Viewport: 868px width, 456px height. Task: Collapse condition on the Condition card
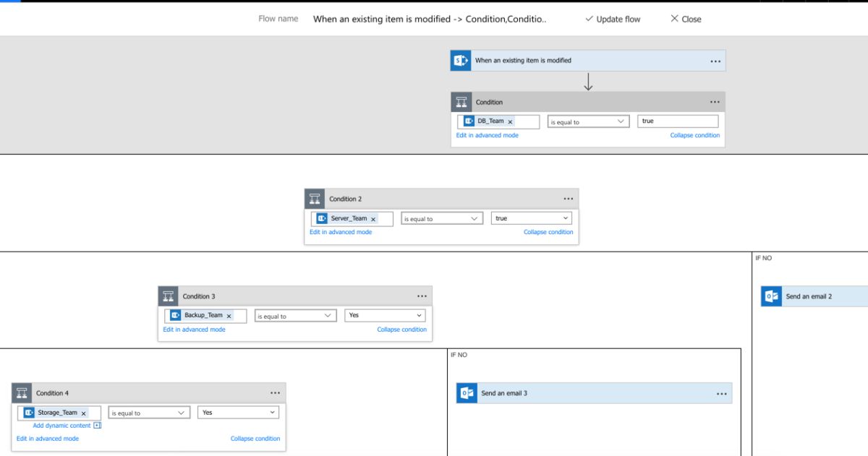pos(695,135)
